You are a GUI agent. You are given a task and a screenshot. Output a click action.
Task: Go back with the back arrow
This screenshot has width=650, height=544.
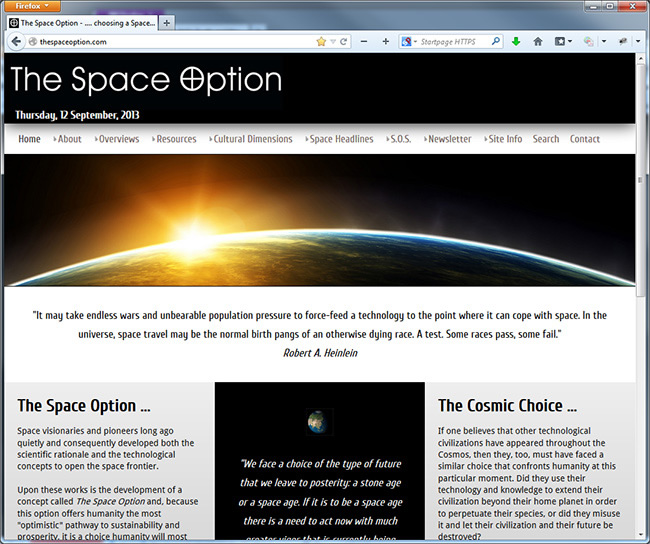pos(16,41)
